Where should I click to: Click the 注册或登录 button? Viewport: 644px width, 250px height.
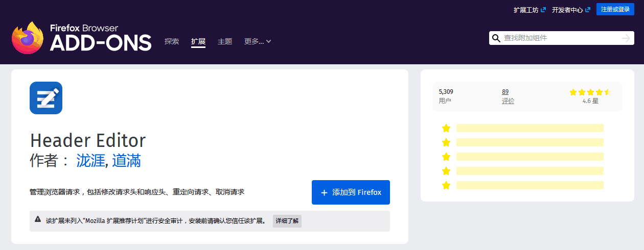pyautogui.click(x=615, y=9)
